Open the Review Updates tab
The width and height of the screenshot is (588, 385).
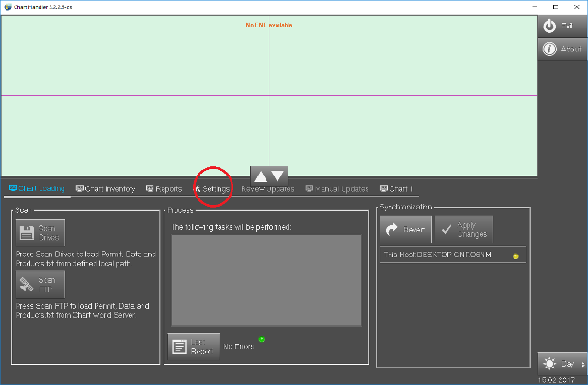coord(268,190)
